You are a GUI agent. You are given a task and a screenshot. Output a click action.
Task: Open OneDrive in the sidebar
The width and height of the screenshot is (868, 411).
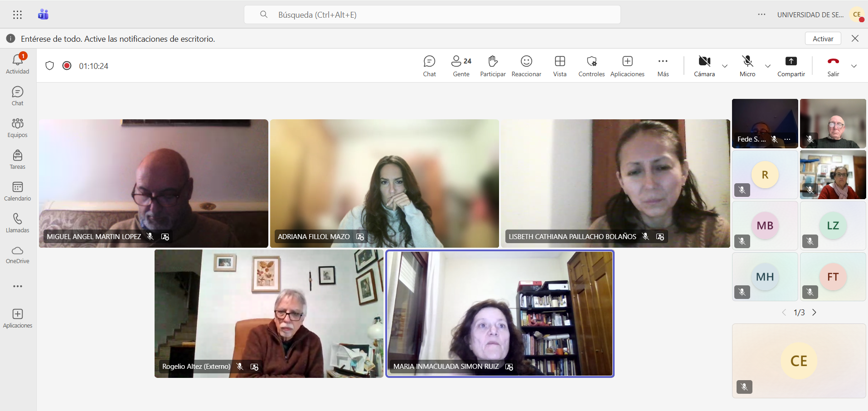[18, 254]
